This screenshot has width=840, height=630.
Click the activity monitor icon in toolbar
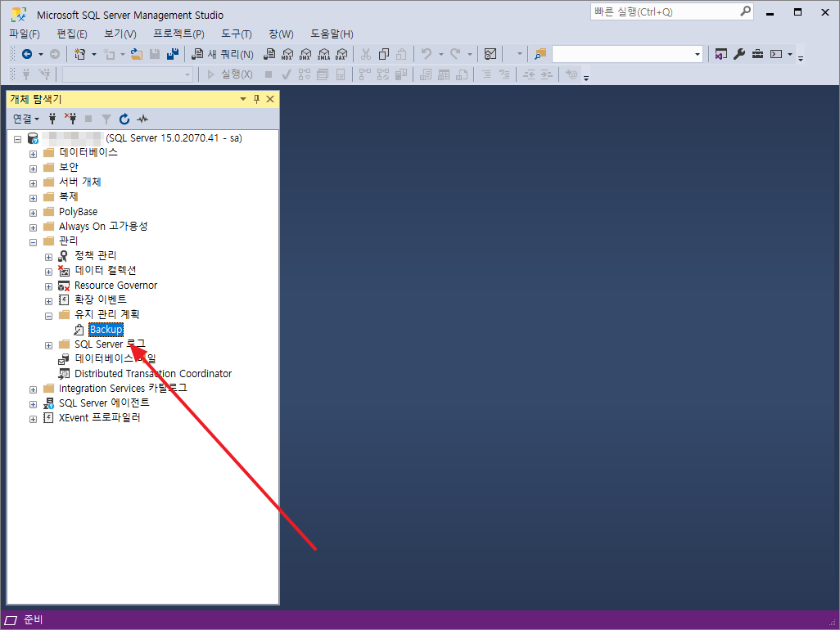[490, 54]
